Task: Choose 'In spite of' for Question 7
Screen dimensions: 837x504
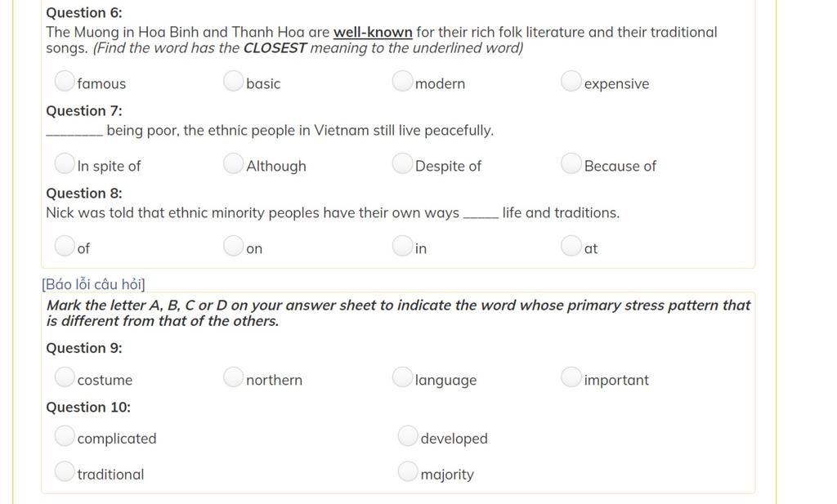Action: click(65, 163)
